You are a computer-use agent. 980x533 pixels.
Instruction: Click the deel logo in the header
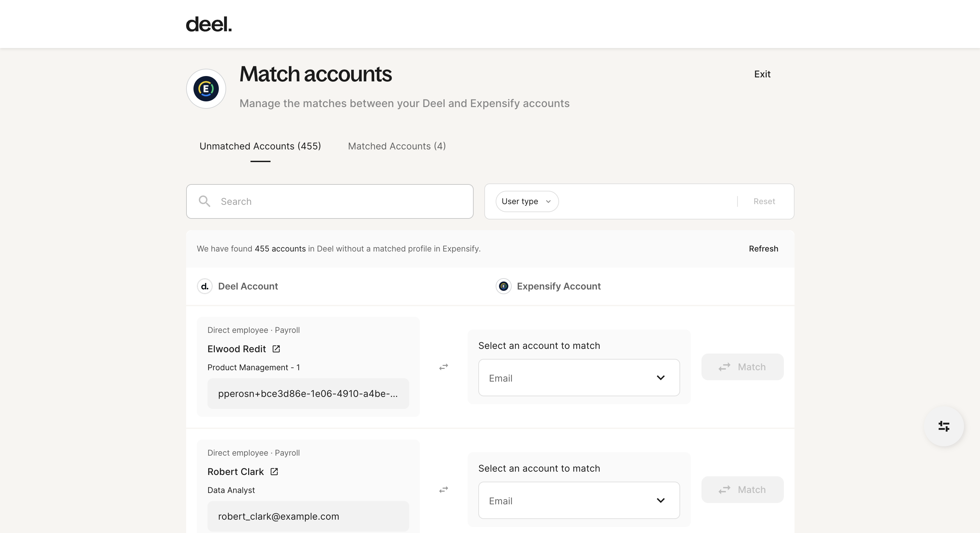pos(208,24)
